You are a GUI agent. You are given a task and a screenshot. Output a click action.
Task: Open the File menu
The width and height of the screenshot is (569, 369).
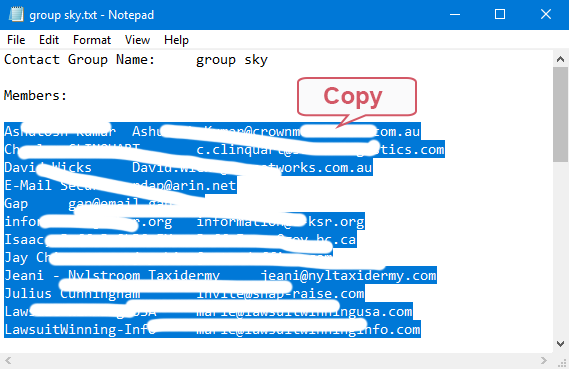coord(16,40)
